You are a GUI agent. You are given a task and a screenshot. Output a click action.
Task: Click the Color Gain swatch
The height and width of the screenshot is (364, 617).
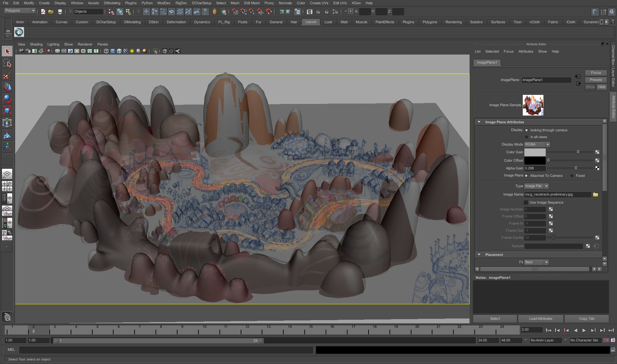coord(535,152)
